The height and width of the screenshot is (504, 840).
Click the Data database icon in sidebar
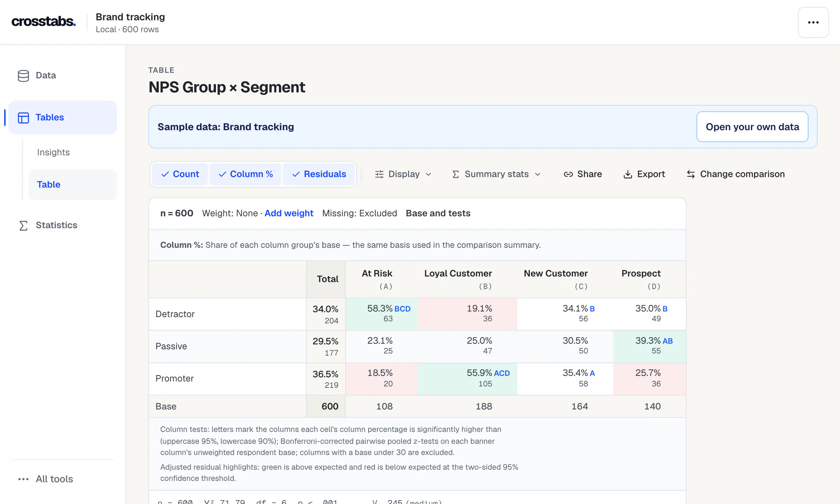coord(23,76)
